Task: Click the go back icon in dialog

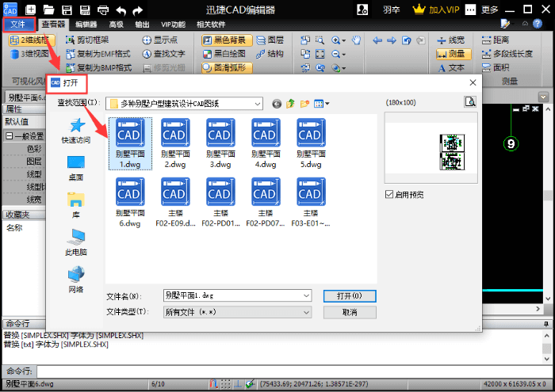Action: pos(277,104)
